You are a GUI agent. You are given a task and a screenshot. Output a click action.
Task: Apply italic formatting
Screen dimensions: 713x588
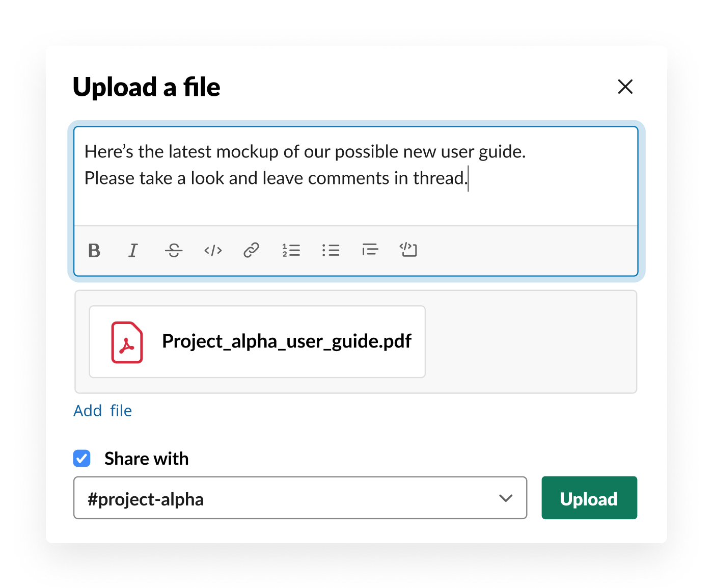pos(133,250)
